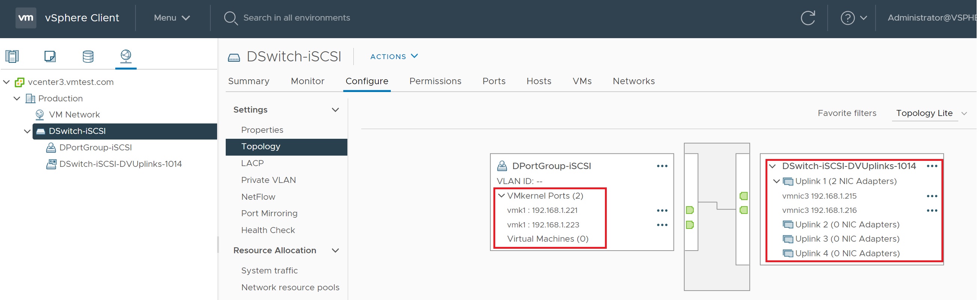The height and width of the screenshot is (300, 980).
Task: Open the Menu dropdown in header
Action: (x=172, y=18)
